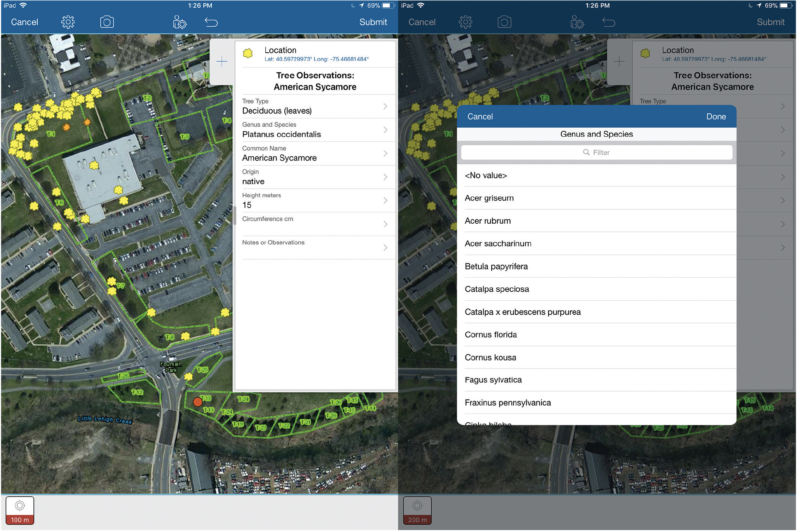Tap the settings gear icon on right panel
The height and width of the screenshot is (532, 797).
click(465, 23)
